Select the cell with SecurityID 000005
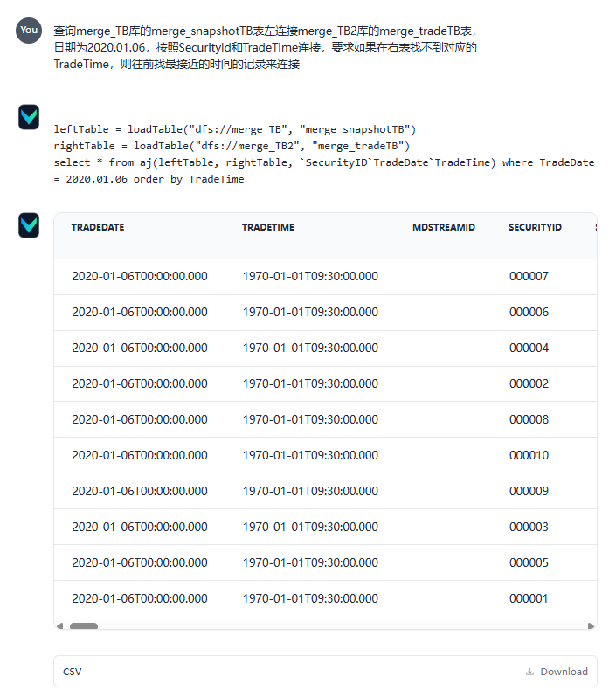This screenshot has width=616, height=697. click(x=529, y=562)
